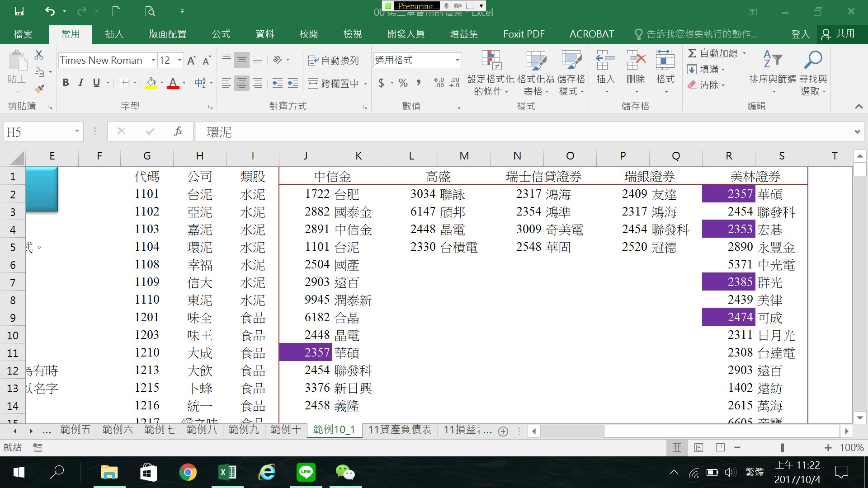Increase the cell indent
Viewport: 868px width, 488px height.
[x=293, y=83]
